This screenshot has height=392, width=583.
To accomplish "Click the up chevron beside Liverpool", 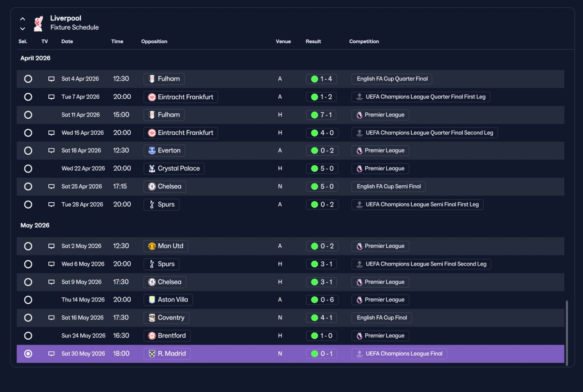I will [22, 19].
